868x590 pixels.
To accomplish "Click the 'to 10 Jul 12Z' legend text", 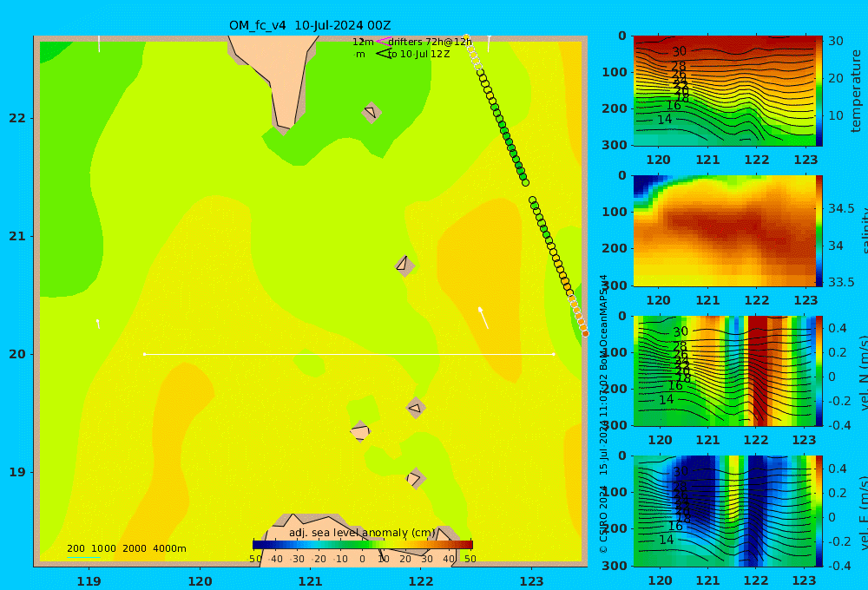I will point(418,55).
